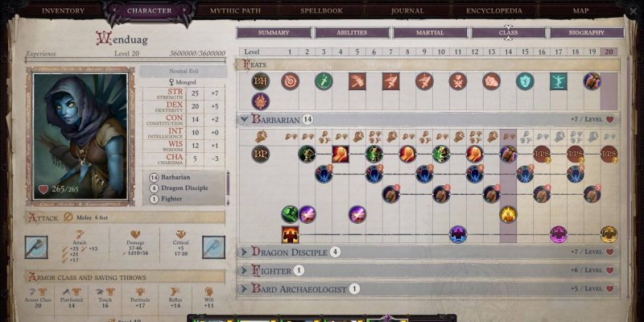Select the round feat icon at level 9
644x322 pixels.
click(424, 81)
